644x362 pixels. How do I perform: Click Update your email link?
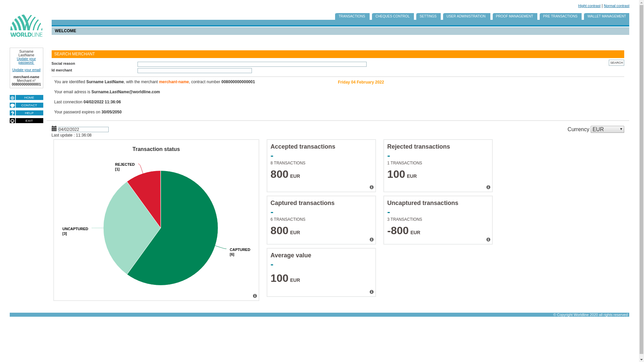pyautogui.click(x=26, y=70)
